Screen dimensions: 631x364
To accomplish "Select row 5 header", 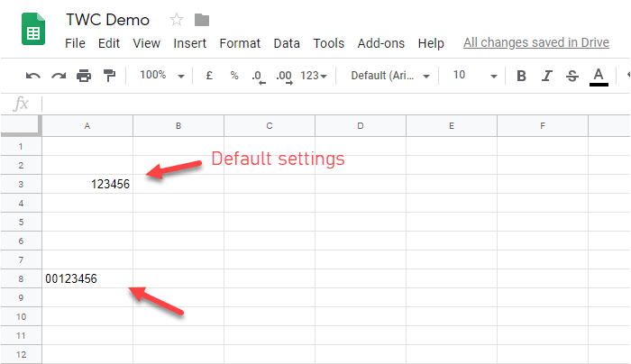I will pos(21,222).
